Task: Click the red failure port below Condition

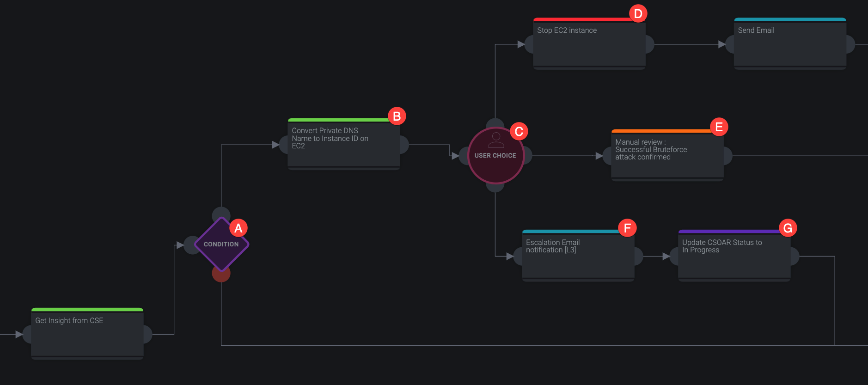Action: click(221, 274)
